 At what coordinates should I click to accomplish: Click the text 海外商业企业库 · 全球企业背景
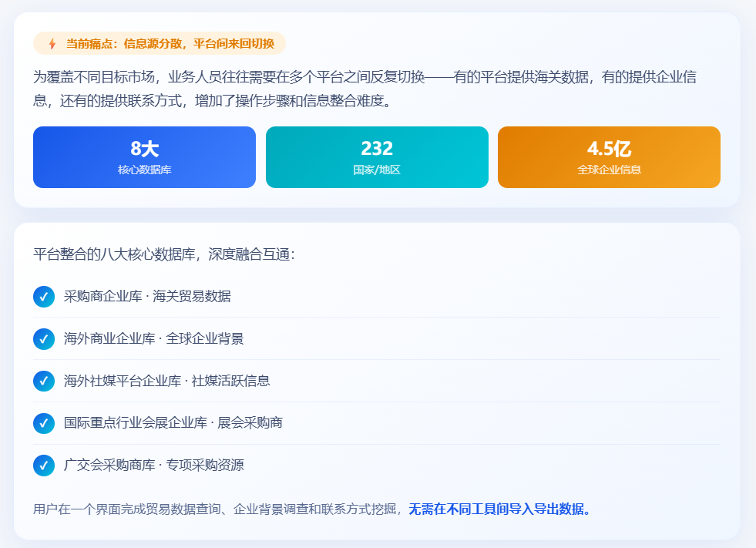[154, 338]
